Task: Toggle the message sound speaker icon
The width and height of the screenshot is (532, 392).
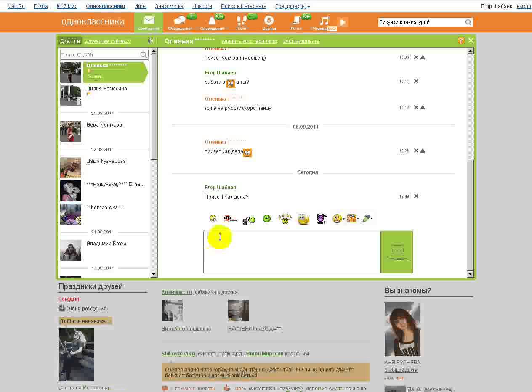Action: pos(151,40)
